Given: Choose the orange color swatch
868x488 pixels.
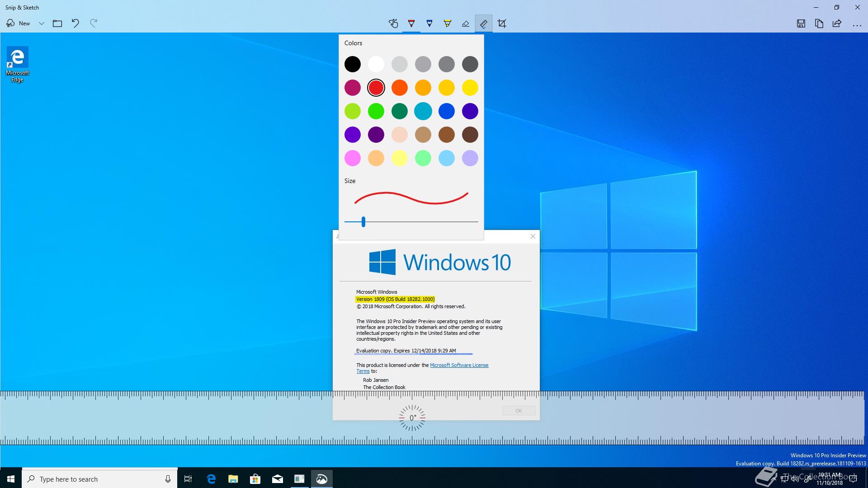Looking at the screenshot, I should point(400,88).
